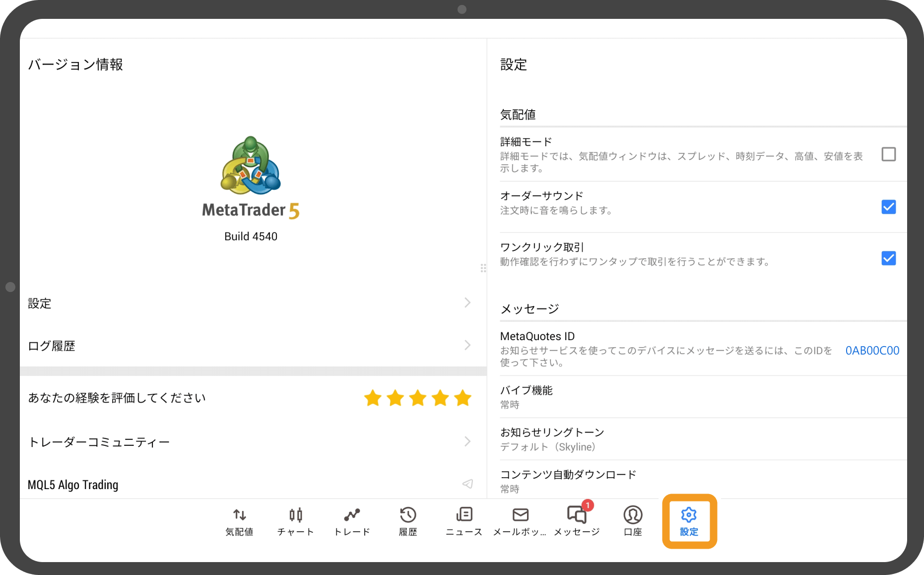Image resolution: width=924 pixels, height=575 pixels.
Task: Turn off ワンクリック取引 one-click trading
Action: [889, 258]
